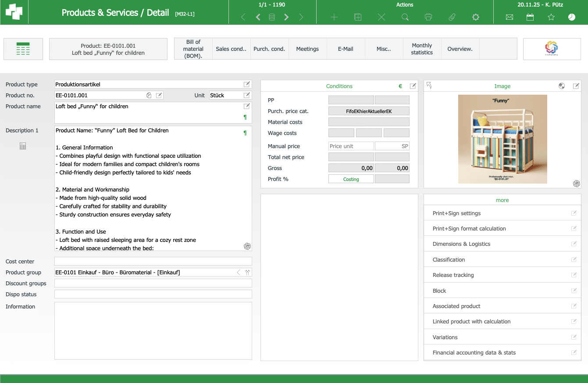Open the attachment paperclip icon

pos(452,17)
